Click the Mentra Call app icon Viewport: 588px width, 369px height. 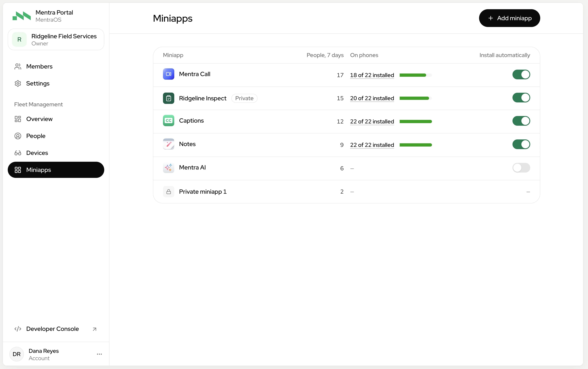click(168, 74)
